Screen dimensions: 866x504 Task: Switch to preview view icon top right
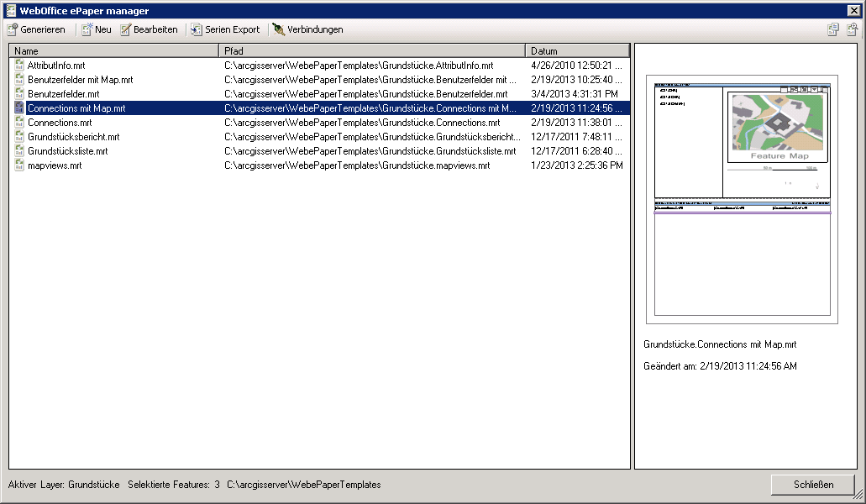pyautogui.click(x=851, y=29)
